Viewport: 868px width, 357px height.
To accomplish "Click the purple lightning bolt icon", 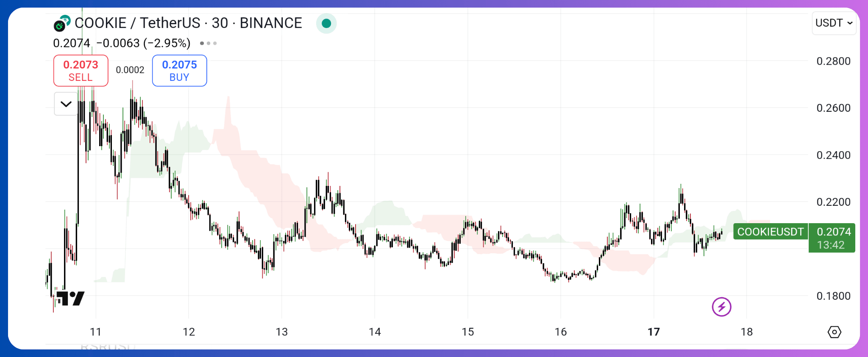I will [x=721, y=307].
